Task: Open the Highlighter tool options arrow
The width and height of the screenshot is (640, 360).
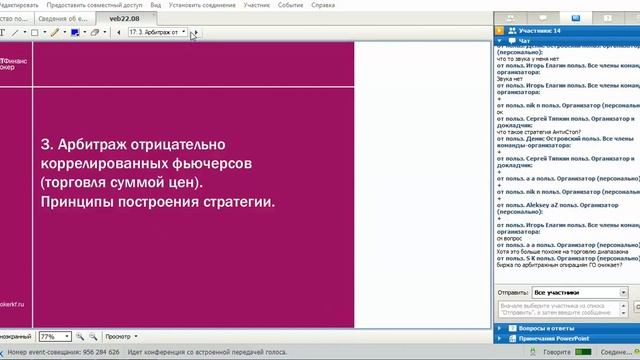Action: point(64,32)
